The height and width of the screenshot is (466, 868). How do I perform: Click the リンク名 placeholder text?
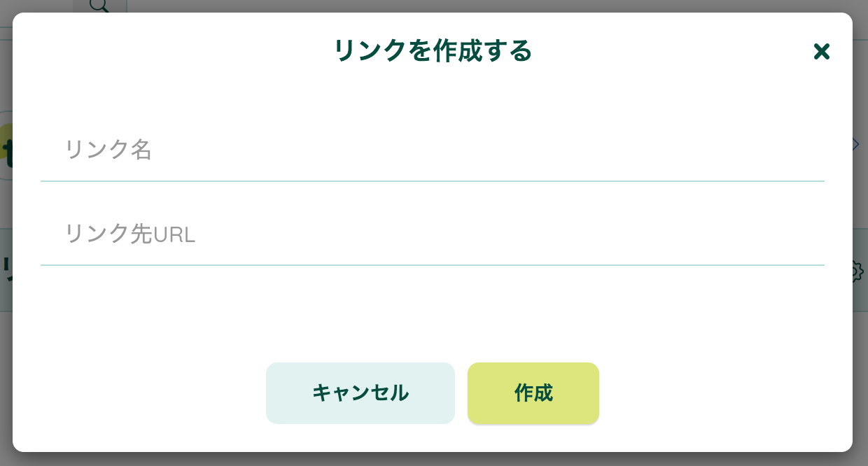108,150
